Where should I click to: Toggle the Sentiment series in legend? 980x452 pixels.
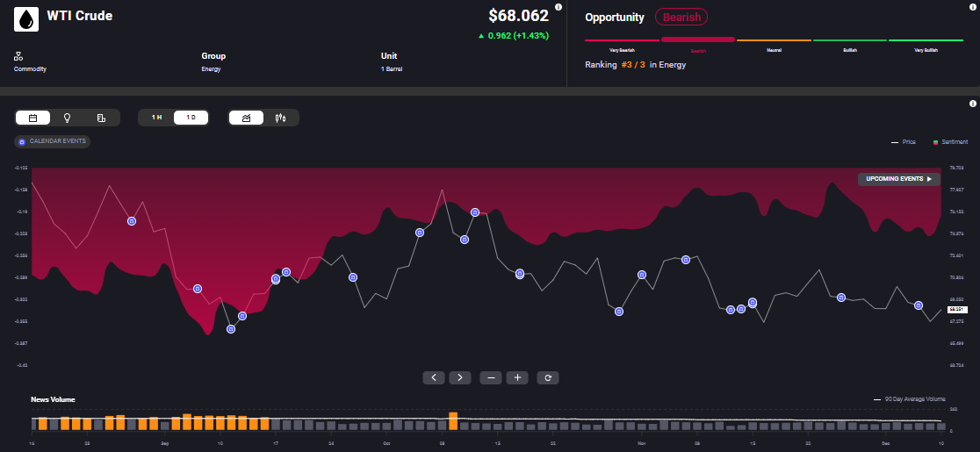pos(950,141)
